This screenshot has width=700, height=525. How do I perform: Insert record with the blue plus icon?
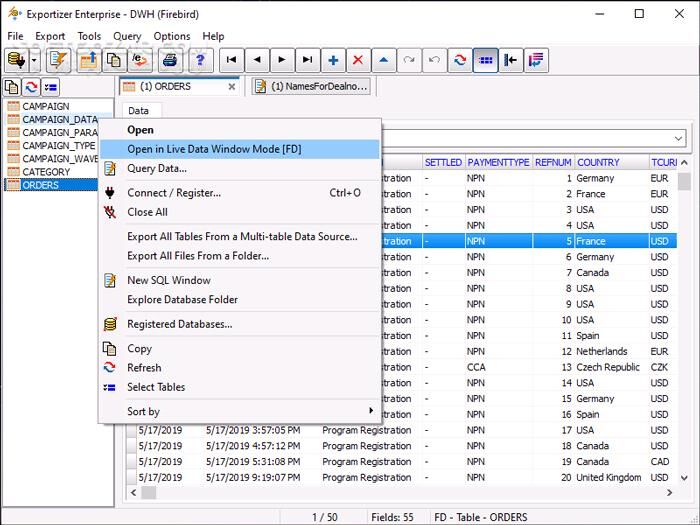(333, 60)
